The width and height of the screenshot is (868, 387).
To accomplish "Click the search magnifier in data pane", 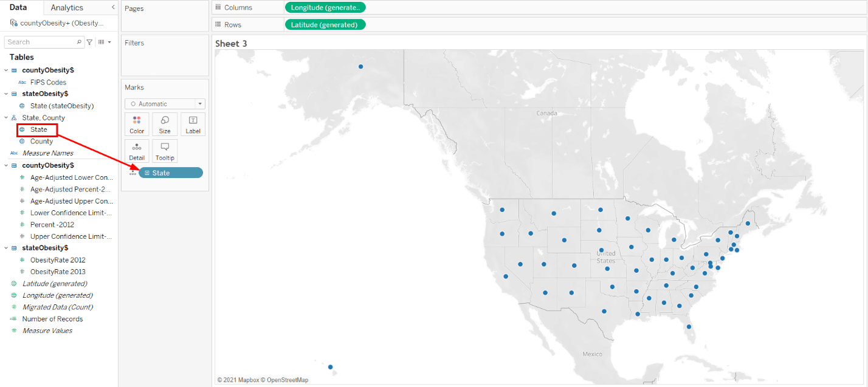I will click(x=79, y=41).
